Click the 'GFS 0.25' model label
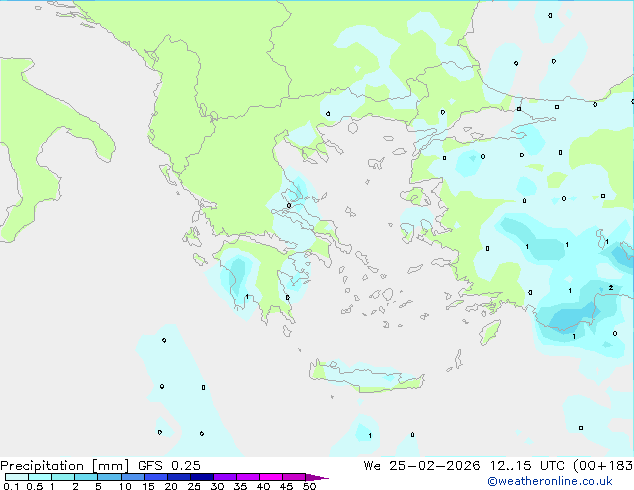 click(x=169, y=466)
